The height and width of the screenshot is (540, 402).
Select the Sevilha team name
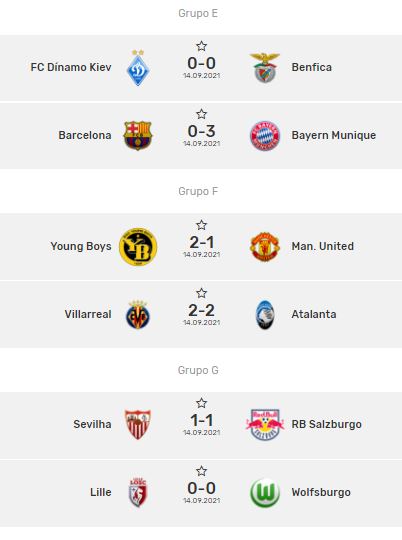[92, 424]
